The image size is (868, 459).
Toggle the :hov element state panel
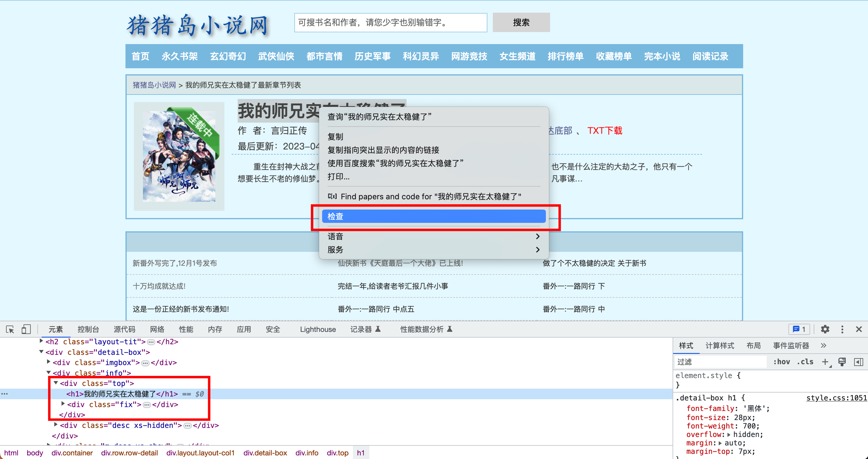pos(781,362)
